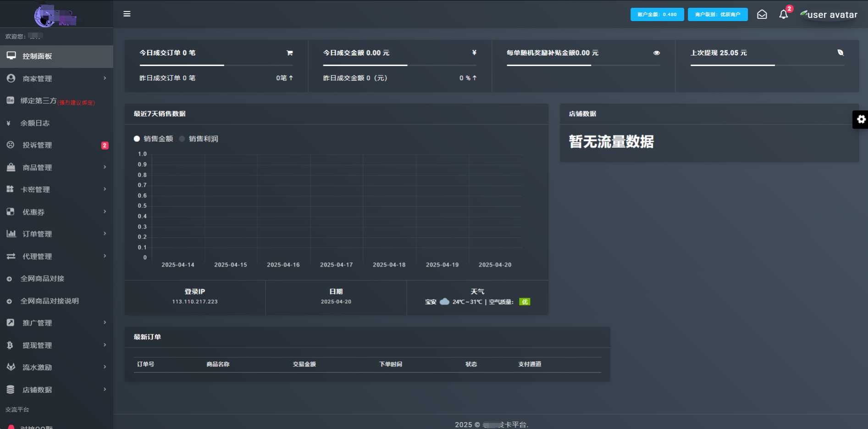Open the floating settings gear on right edge
Viewport: 868px width, 429px height.
tap(860, 119)
